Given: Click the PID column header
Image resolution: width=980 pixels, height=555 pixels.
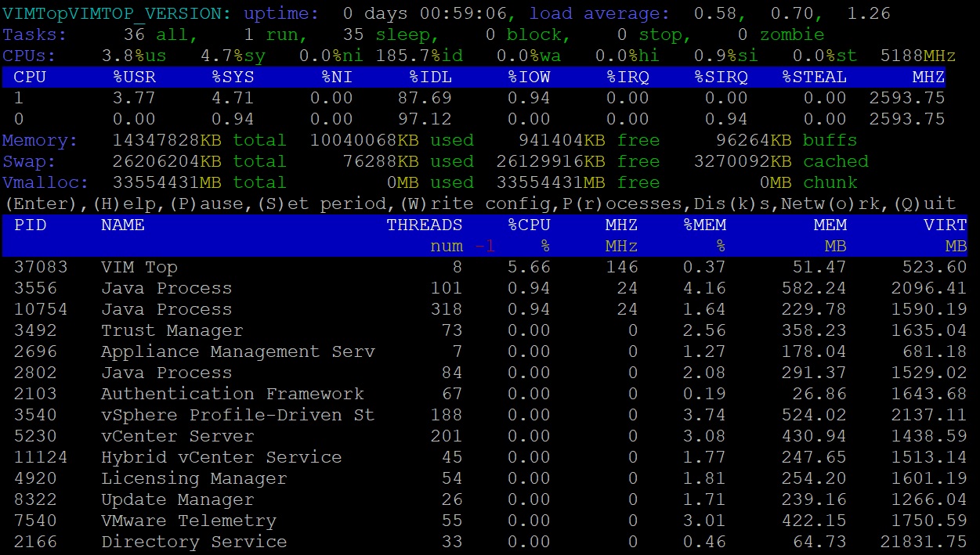Looking at the screenshot, I should pos(31,225).
